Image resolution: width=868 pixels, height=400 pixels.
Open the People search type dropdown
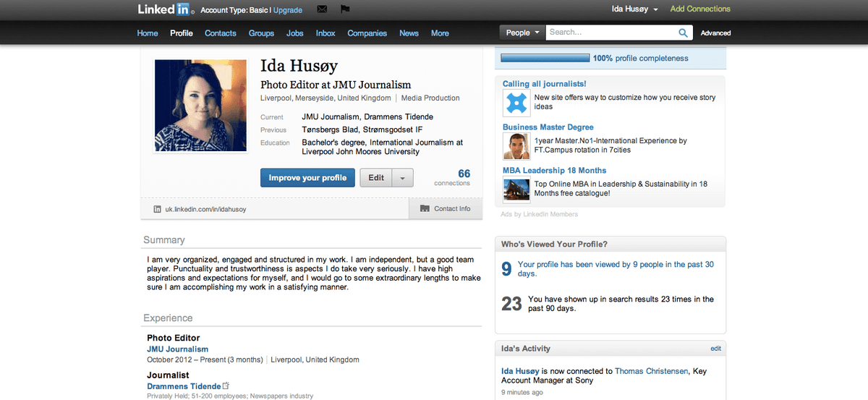(x=522, y=33)
